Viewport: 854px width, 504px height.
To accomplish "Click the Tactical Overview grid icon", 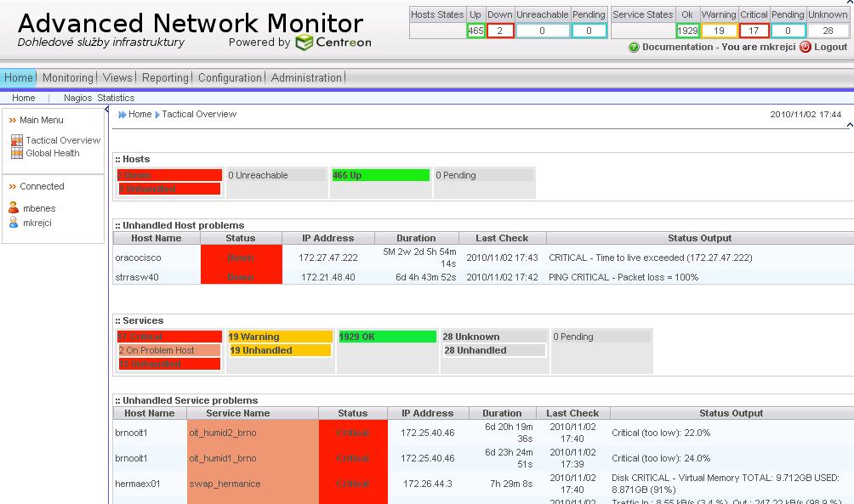I will (x=17, y=140).
